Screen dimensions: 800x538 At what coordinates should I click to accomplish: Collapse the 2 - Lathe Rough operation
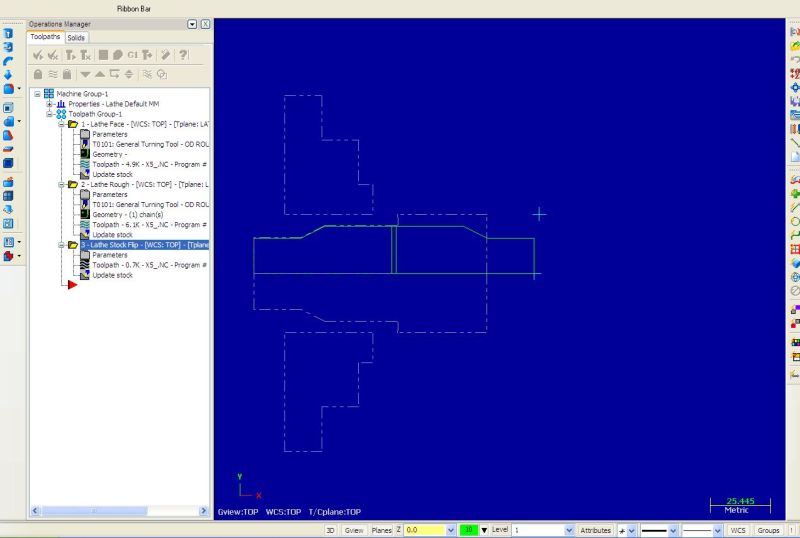(61, 185)
